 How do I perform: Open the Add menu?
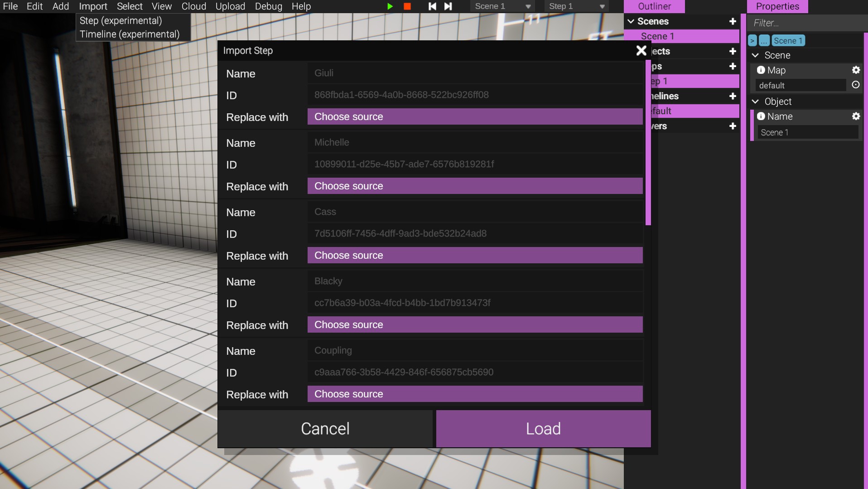pyautogui.click(x=61, y=6)
